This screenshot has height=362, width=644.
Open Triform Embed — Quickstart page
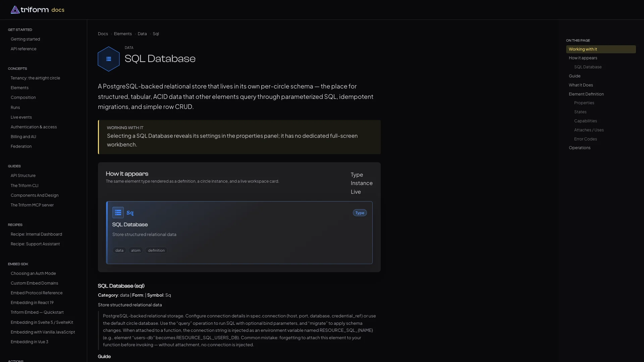pos(37,312)
